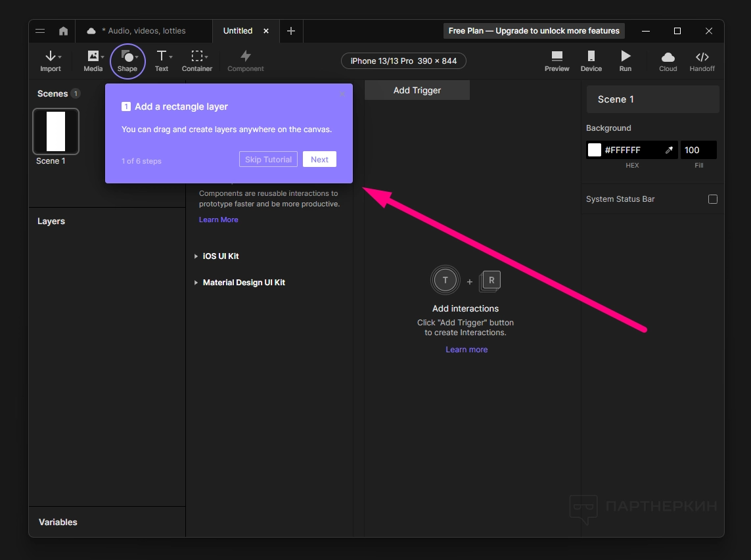This screenshot has width=751, height=560.
Task: Click the Add Trigger button
Action: pos(417,91)
